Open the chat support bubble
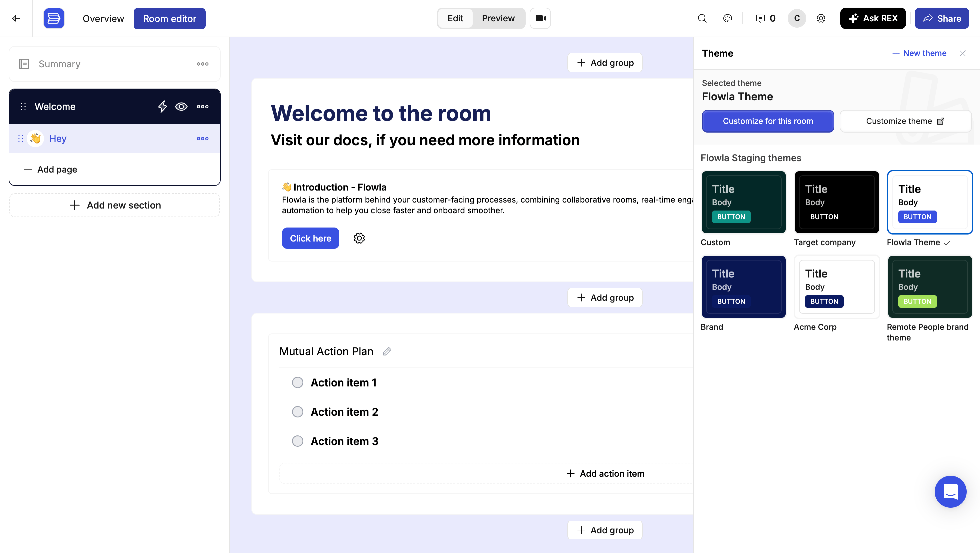 tap(950, 491)
